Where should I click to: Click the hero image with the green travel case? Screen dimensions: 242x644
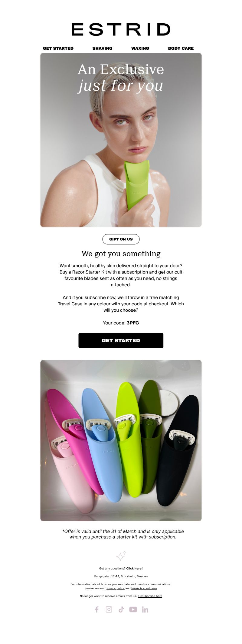121,140
